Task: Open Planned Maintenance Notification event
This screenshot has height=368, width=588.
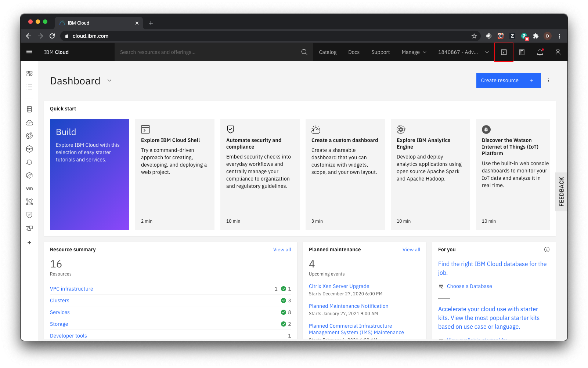Action: (x=349, y=306)
